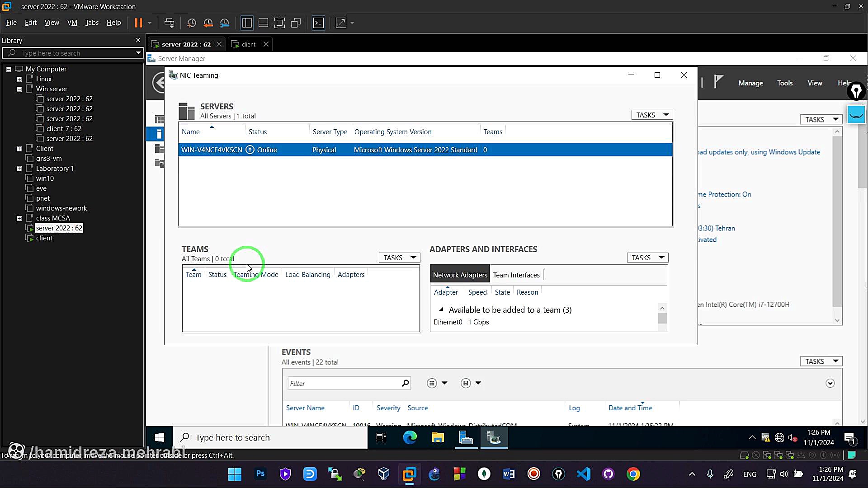This screenshot has width=868, height=488.
Task: Collapse the Win server tree node
Action: pyautogui.click(x=19, y=89)
